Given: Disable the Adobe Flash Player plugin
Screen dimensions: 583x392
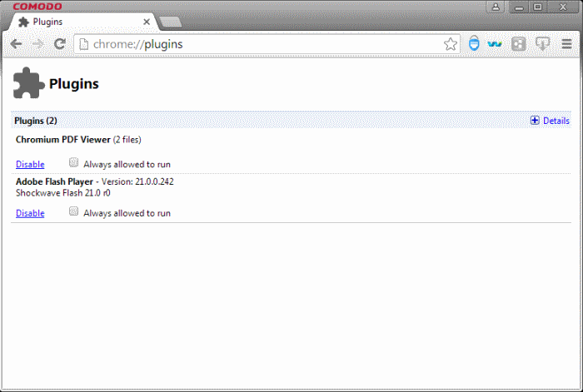Looking at the screenshot, I should [30, 213].
